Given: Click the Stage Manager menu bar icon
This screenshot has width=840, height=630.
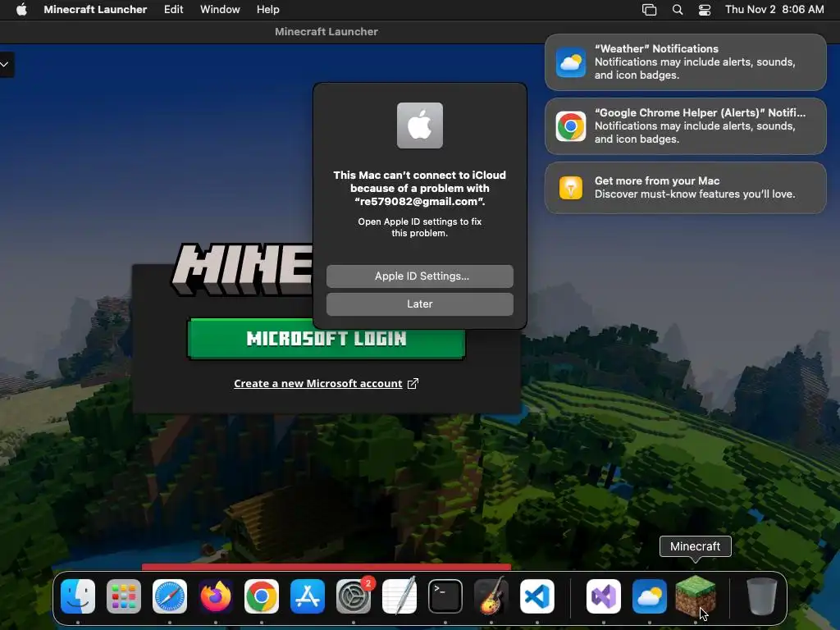Looking at the screenshot, I should click(x=650, y=9).
